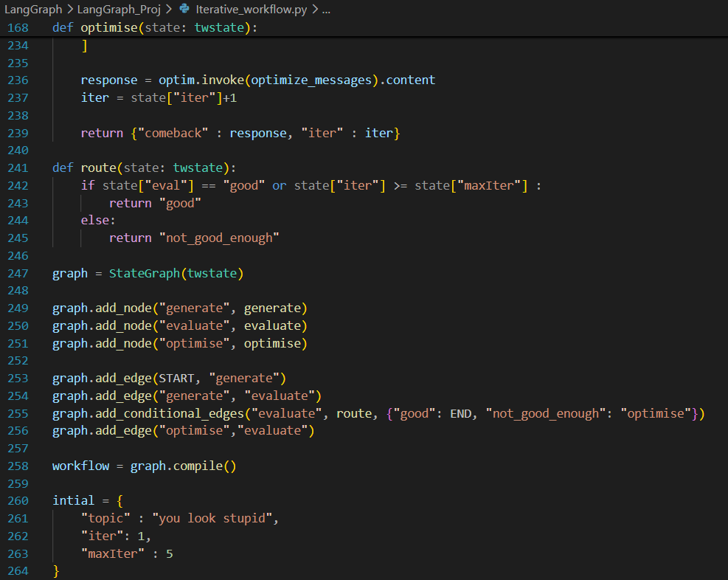Click line number 168 in sticky header

tap(18, 28)
